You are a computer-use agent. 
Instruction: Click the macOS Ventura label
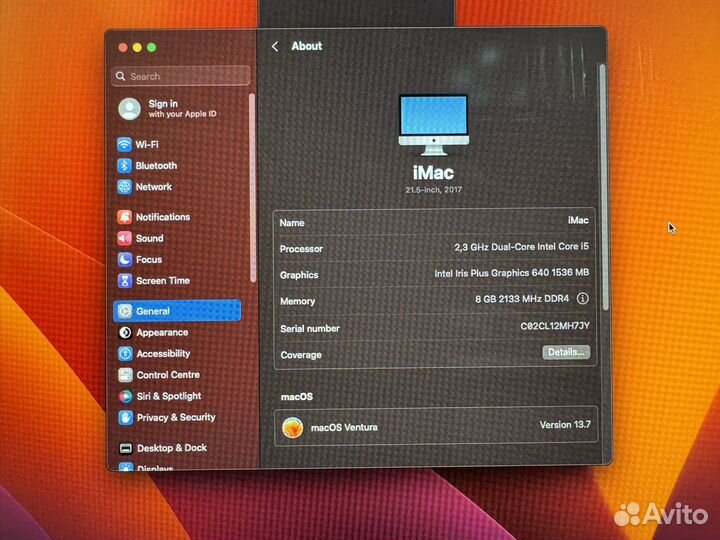(x=344, y=428)
